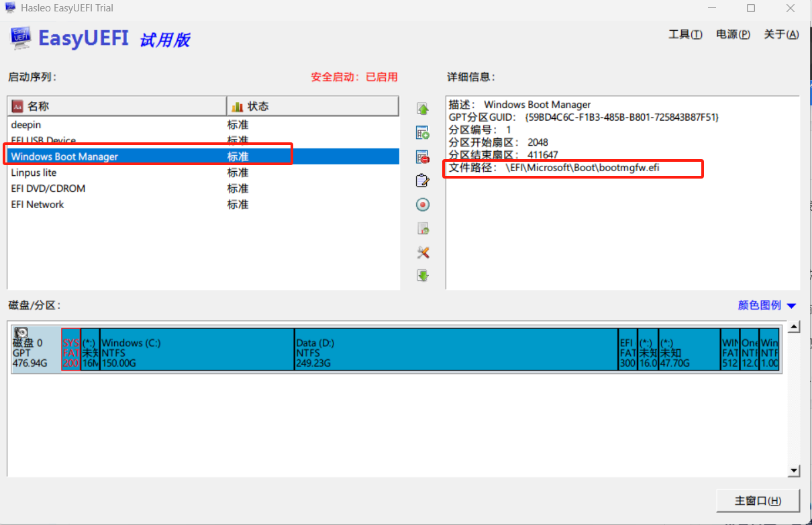This screenshot has width=812, height=525.
Task: Click the disk panel scrollbar down arrow
Action: tap(795, 471)
